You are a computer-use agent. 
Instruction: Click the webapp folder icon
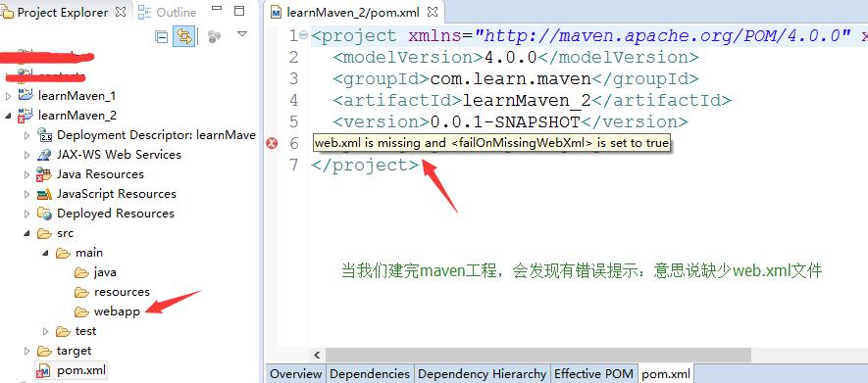pos(82,311)
